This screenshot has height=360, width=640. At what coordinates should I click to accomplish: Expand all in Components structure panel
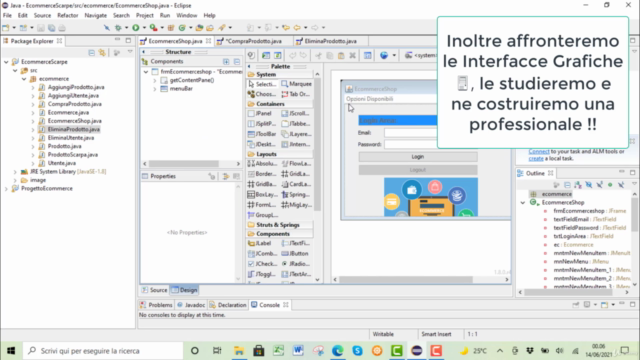pyautogui.click(x=226, y=62)
